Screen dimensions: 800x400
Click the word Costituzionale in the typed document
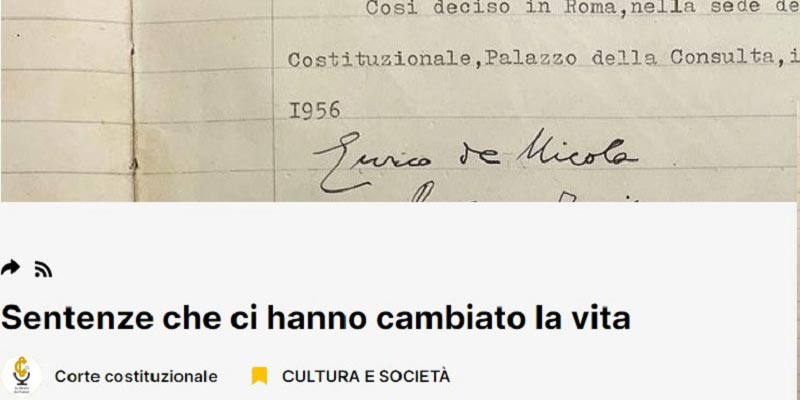[380, 60]
